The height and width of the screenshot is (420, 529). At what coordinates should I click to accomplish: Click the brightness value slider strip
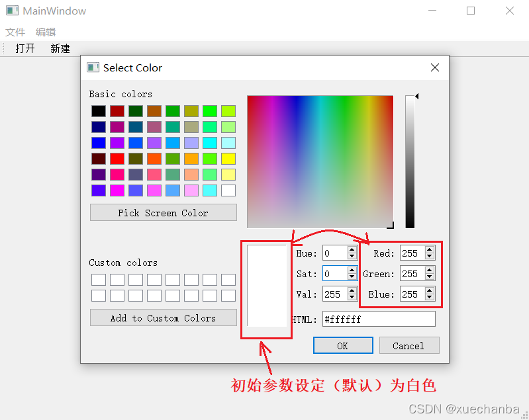pyautogui.click(x=410, y=162)
